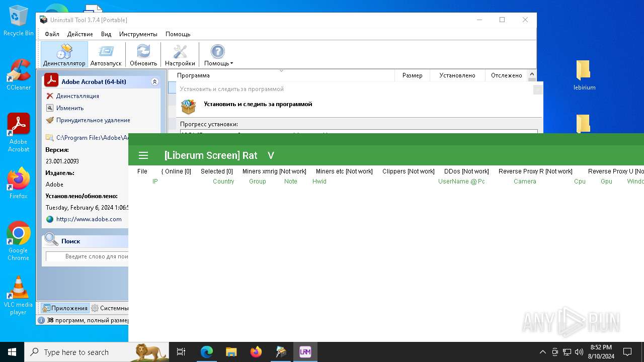Screen dimensions: 644x362
Task: Select the Online [0] tab
Action: click(x=176, y=171)
